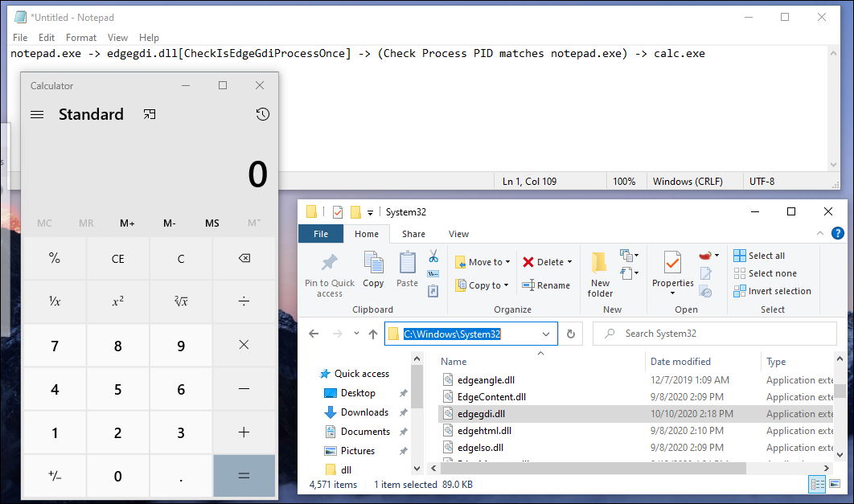Click the multiply key in Calculator
The height and width of the screenshot is (504, 854).
(244, 345)
